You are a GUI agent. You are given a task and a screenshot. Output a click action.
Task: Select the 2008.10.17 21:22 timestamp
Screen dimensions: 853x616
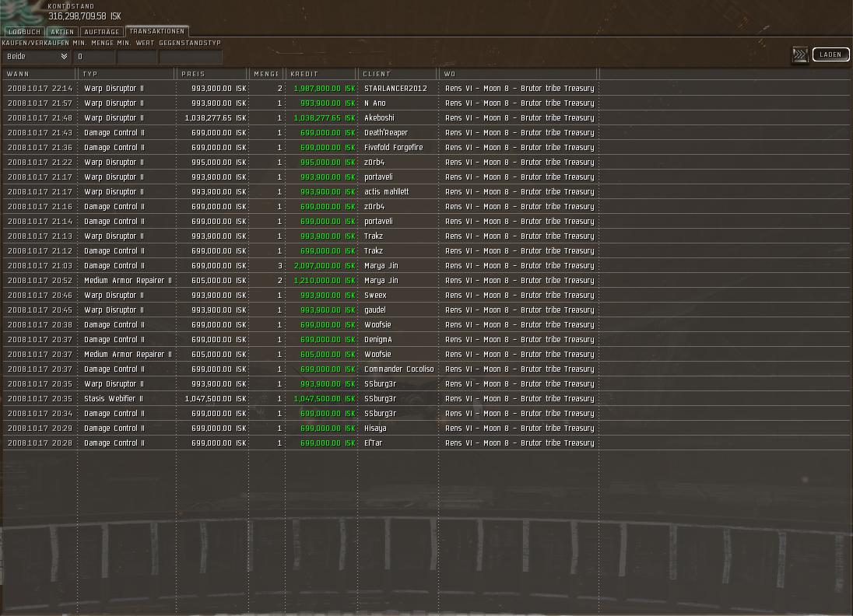point(40,163)
